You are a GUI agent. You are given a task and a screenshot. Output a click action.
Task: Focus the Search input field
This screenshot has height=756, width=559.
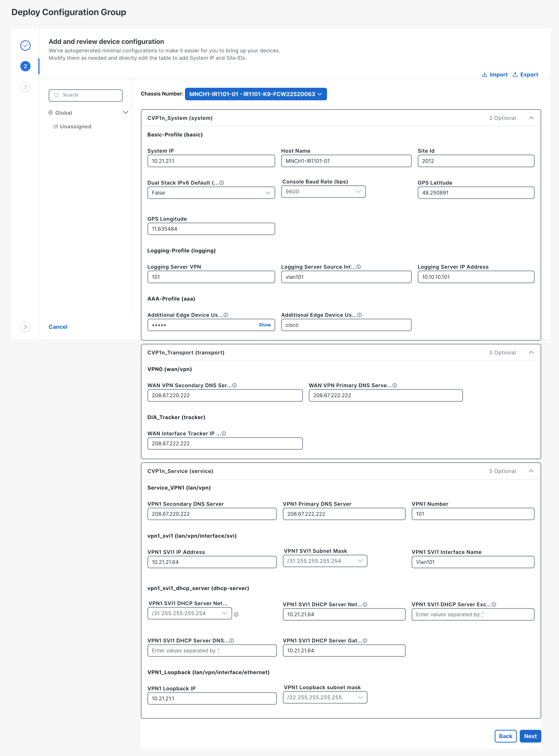tap(86, 95)
